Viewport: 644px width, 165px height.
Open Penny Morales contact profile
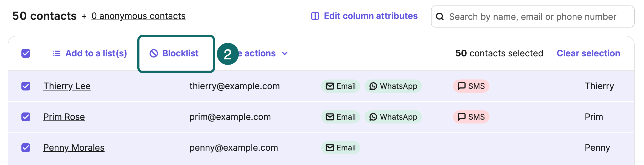tap(74, 148)
